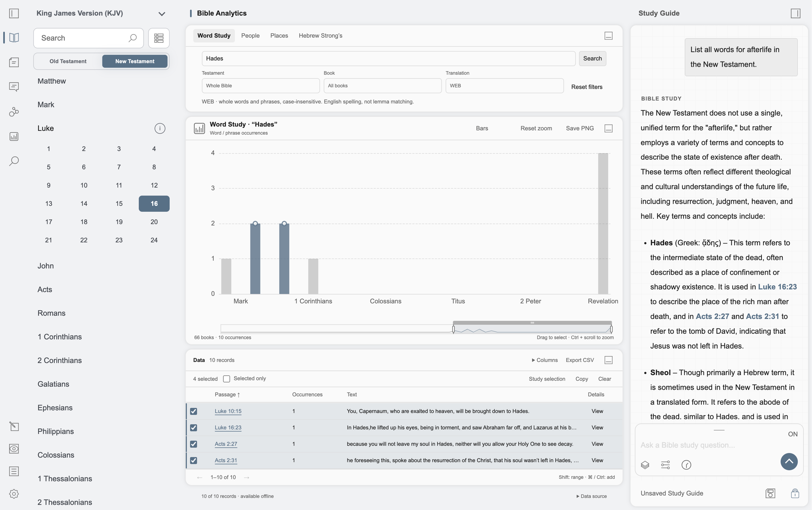The height and width of the screenshot is (510, 812).
Task: Click the eye icon in sidebar
Action: pyautogui.click(x=14, y=449)
